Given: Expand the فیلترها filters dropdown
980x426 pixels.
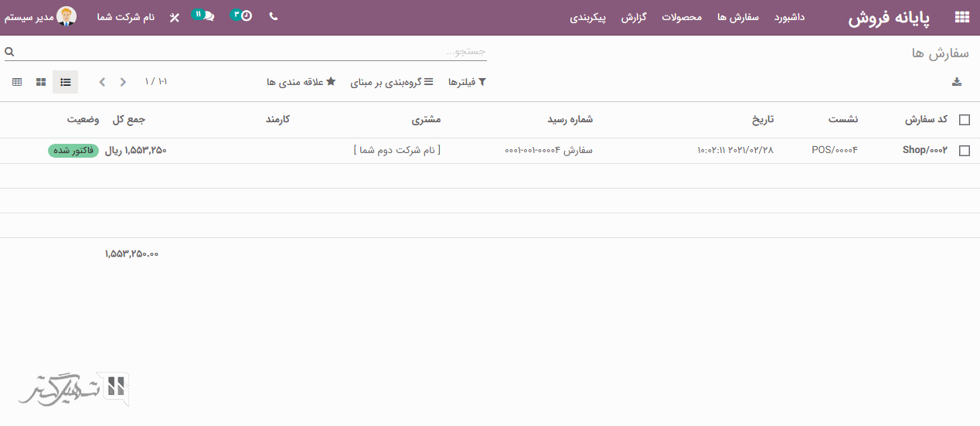Looking at the screenshot, I should click(x=467, y=82).
